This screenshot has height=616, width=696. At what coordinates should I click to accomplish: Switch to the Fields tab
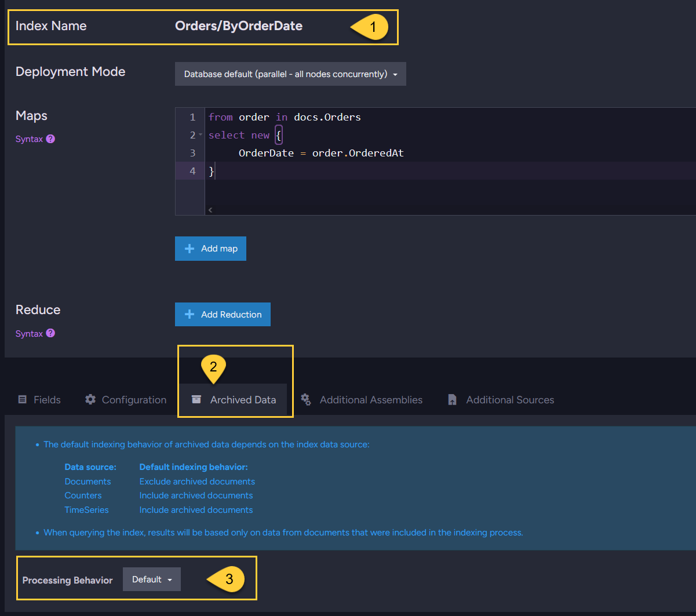(x=39, y=400)
